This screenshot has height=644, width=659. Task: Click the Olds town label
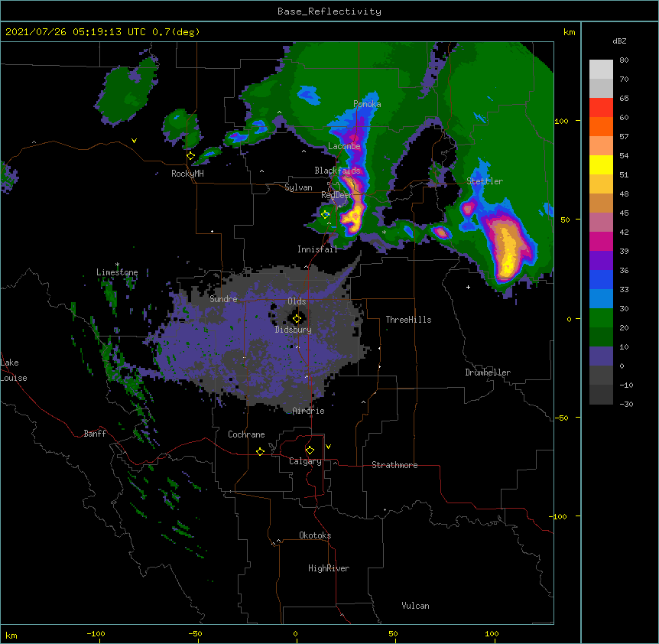297,301
